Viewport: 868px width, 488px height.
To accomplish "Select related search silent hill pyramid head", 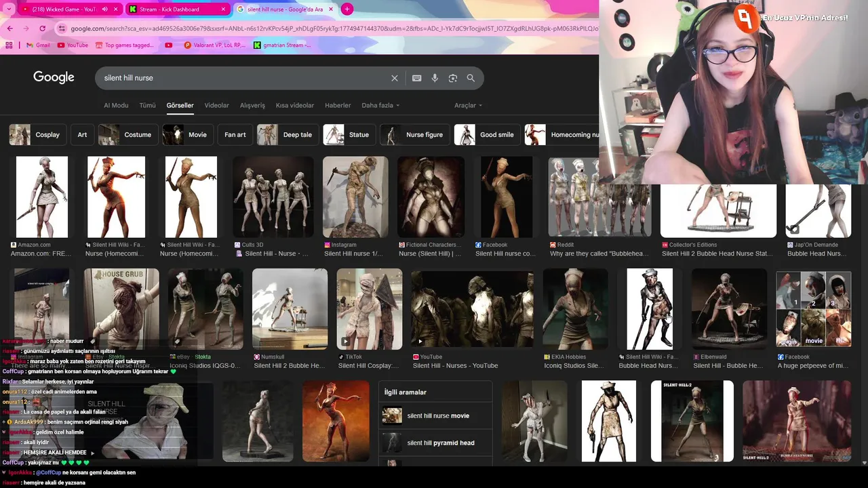I will click(x=437, y=443).
